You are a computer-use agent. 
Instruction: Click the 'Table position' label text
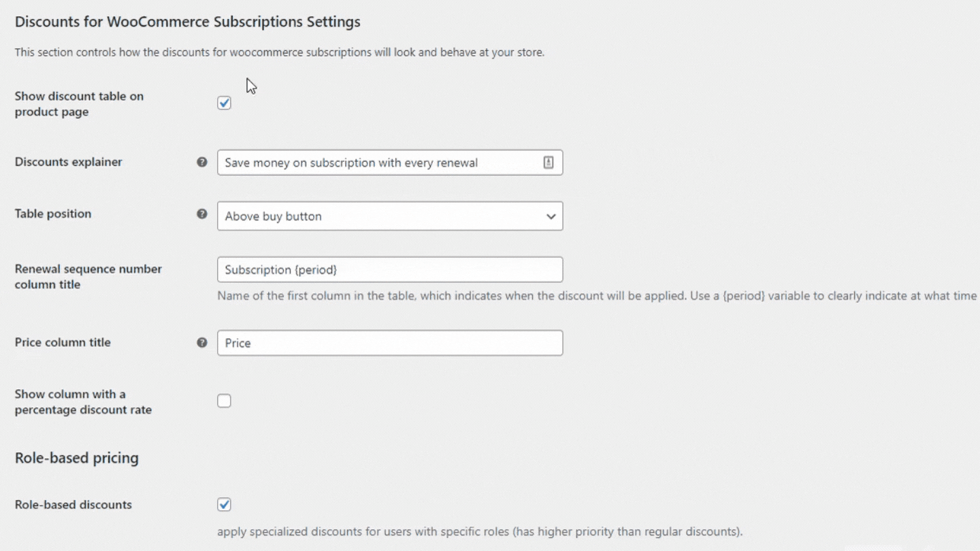coord(53,214)
